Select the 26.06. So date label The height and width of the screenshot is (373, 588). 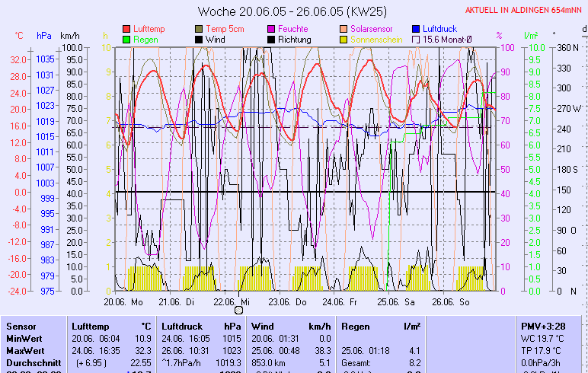pyautogui.click(x=451, y=301)
